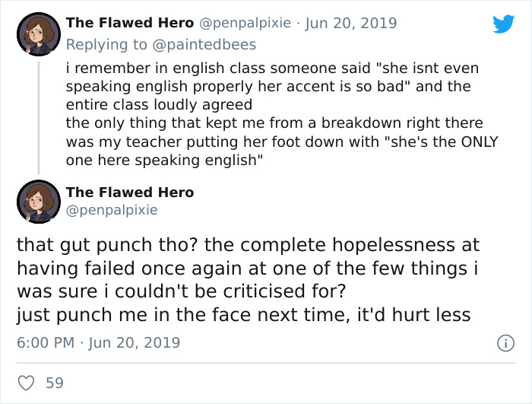Click the top "The Flawed Hero" display name
The image size is (532, 404).
(130, 23)
